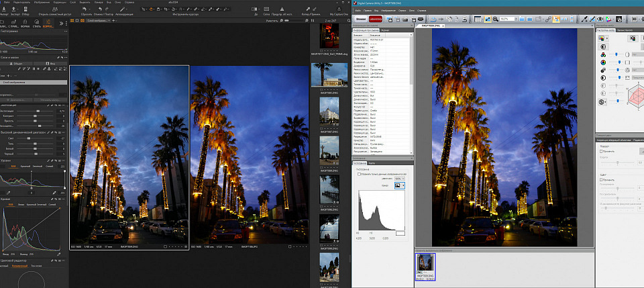The height and width of the screenshot is (288, 644).
Task: Open the Histogram panel options menu
Action: tap(65, 32)
